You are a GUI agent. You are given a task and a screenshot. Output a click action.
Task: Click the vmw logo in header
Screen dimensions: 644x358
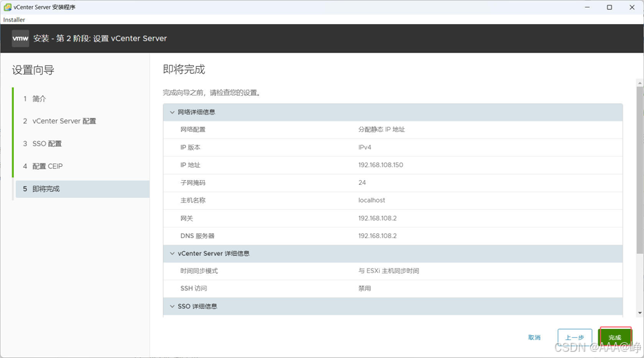coord(20,38)
